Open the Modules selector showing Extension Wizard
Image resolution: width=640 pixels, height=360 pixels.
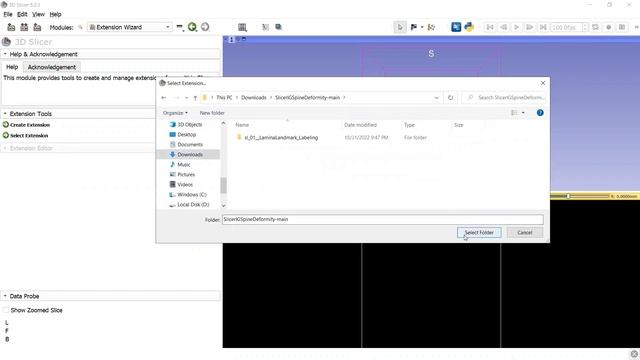tap(129, 27)
